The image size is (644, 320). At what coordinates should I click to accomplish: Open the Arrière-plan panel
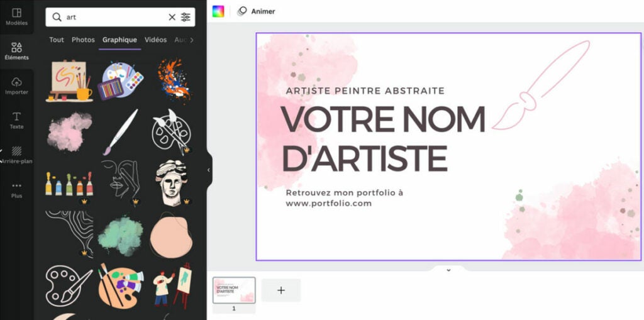[16, 155]
